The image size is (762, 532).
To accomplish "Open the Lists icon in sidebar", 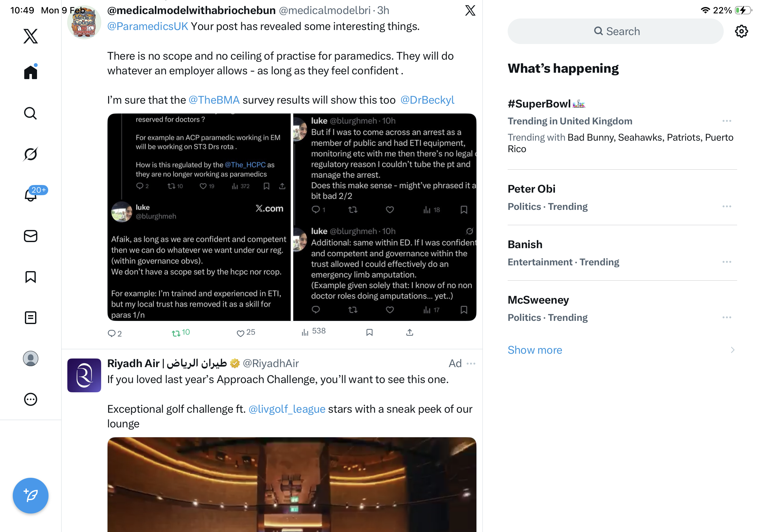I will [31, 318].
